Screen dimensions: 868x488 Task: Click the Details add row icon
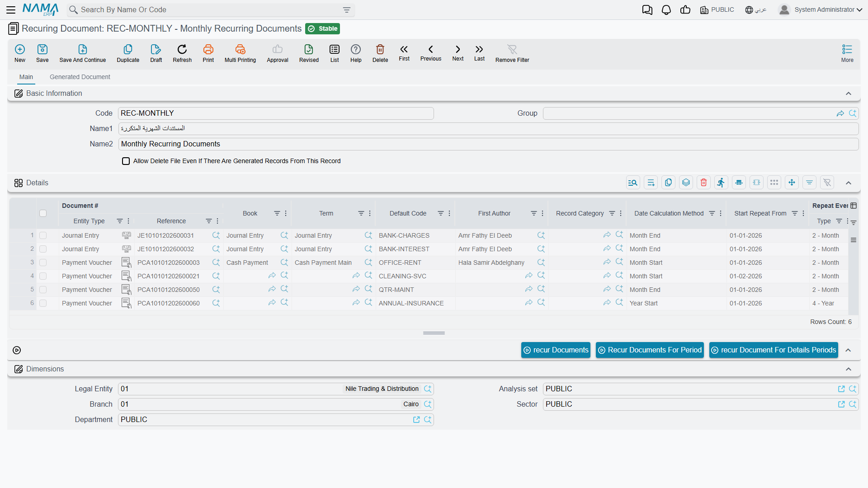pos(651,183)
